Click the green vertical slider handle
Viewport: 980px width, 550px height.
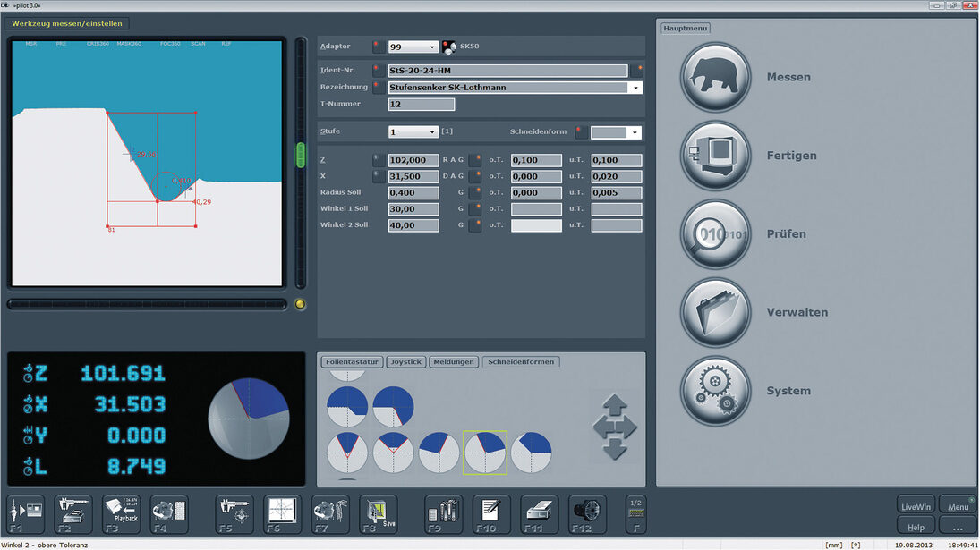click(302, 155)
